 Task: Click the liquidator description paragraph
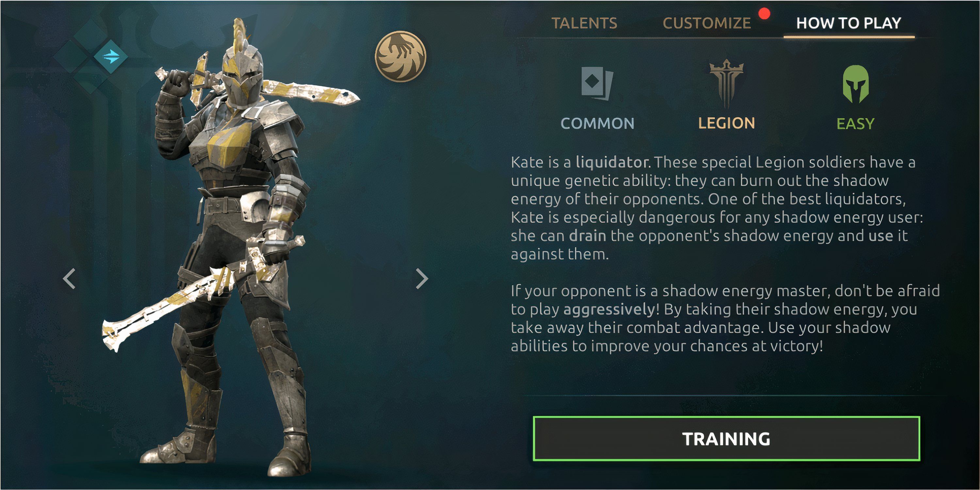coord(717,208)
